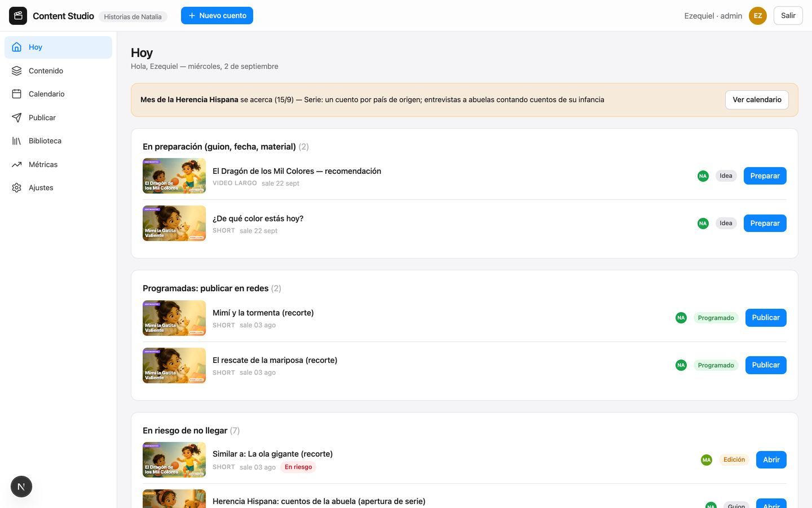Click heading 'En preparación (guion, fecha, material)'
This screenshot has height=508, width=812.
(x=219, y=147)
